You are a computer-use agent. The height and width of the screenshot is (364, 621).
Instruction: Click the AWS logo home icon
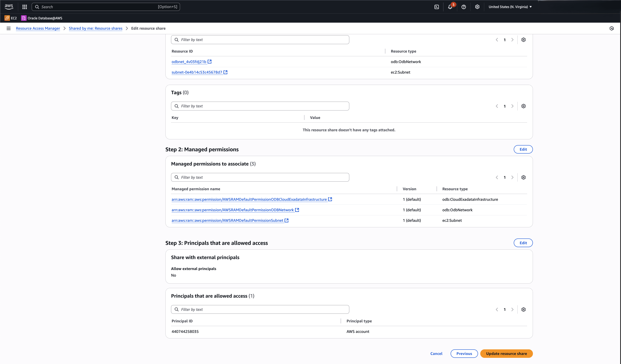coord(9,7)
